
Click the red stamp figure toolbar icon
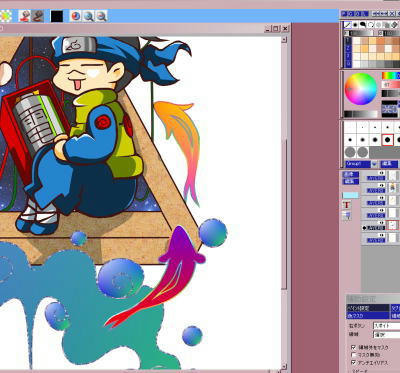pos(24,16)
